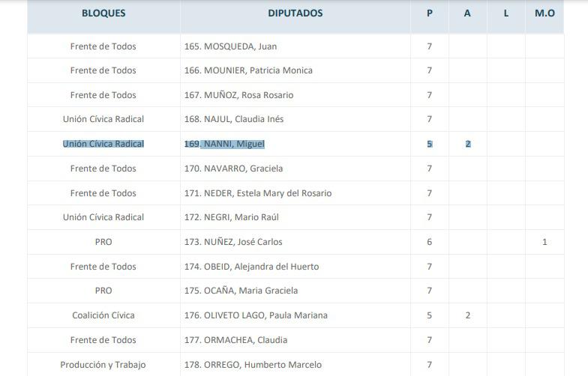The width and height of the screenshot is (588, 376).
Task: Click the BLOQUES column header
Action: [x=103, y=13]
